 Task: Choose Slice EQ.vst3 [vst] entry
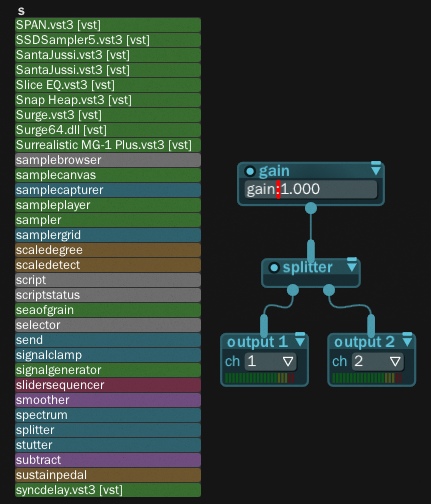point(108,85)
